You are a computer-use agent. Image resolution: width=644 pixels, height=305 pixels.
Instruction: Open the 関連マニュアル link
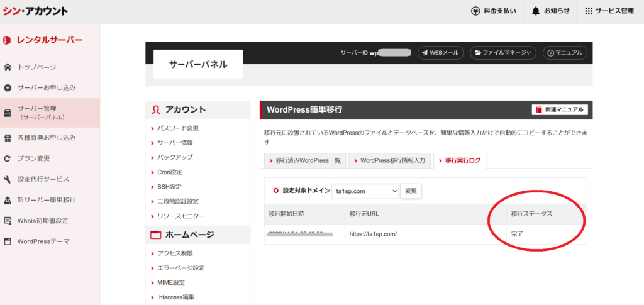coord(560,110)
